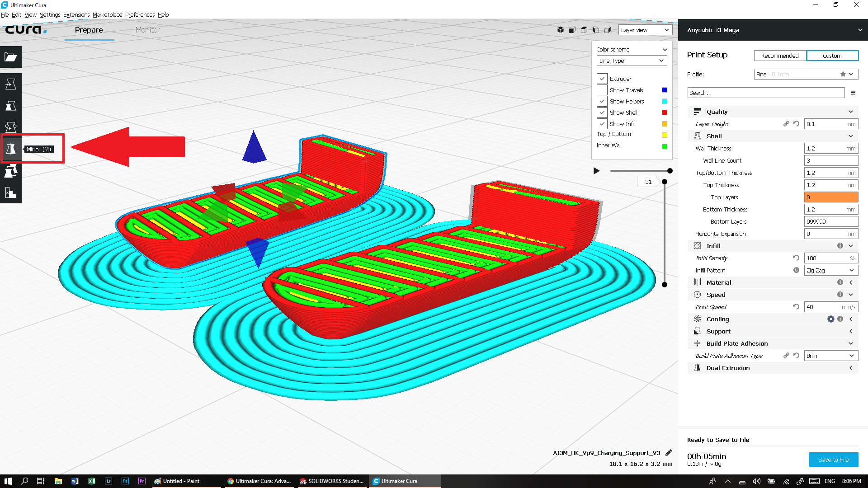This screenshot has height=488, width=868.
Task: Open the File menu
Action: coord(5,14)
